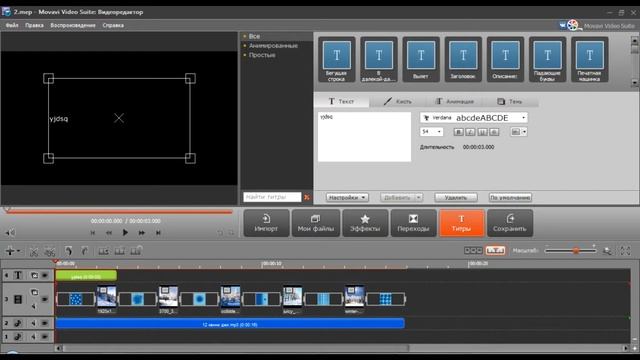Switch to the Кисть tab
This screenshot has height=360, width=640.
click(398, 101)
